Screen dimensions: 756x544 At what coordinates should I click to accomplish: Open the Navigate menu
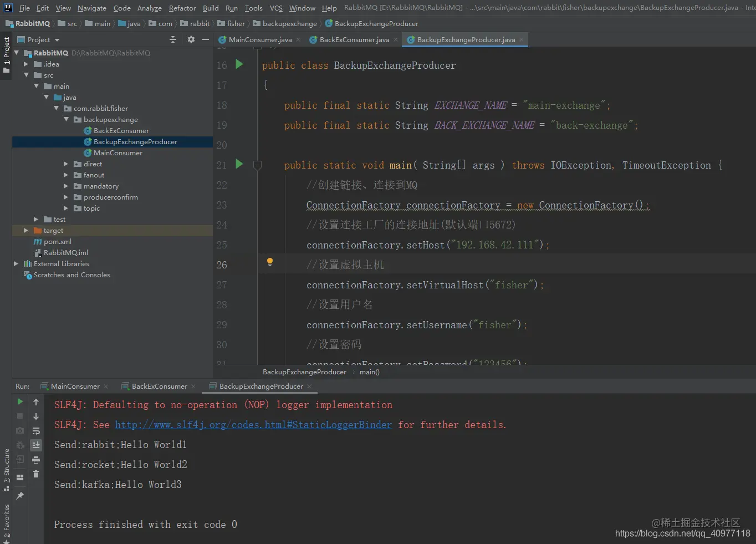(92, 8)
